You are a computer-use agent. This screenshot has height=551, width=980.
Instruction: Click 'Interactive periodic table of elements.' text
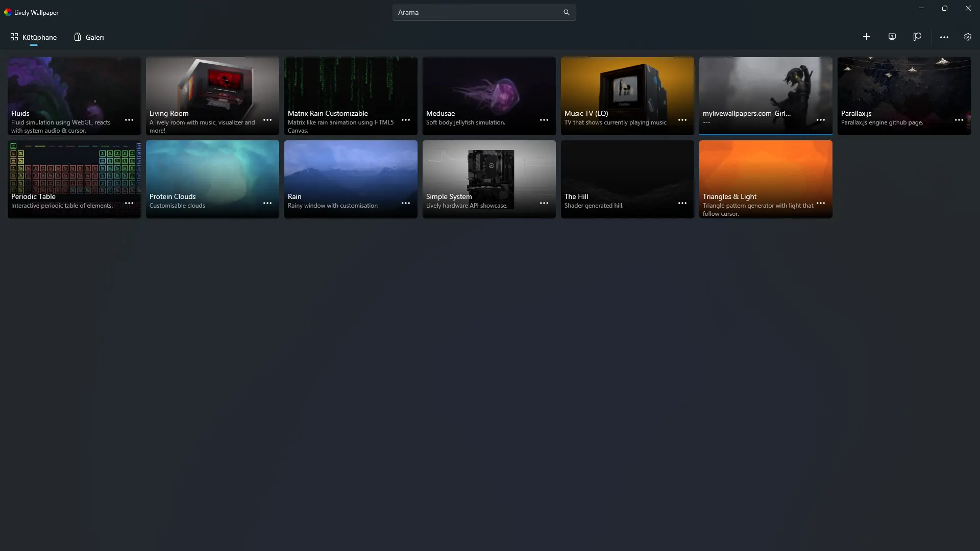[62, 206]
